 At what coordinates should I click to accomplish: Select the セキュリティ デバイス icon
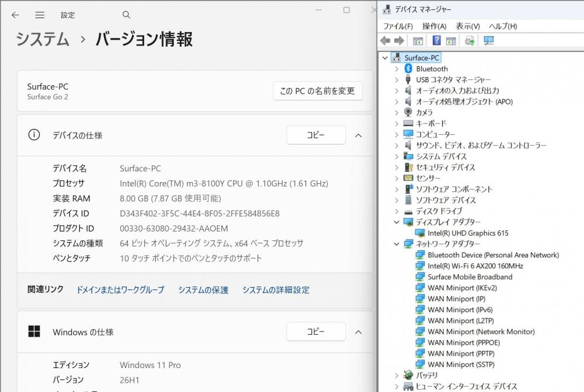pos(409,167)
